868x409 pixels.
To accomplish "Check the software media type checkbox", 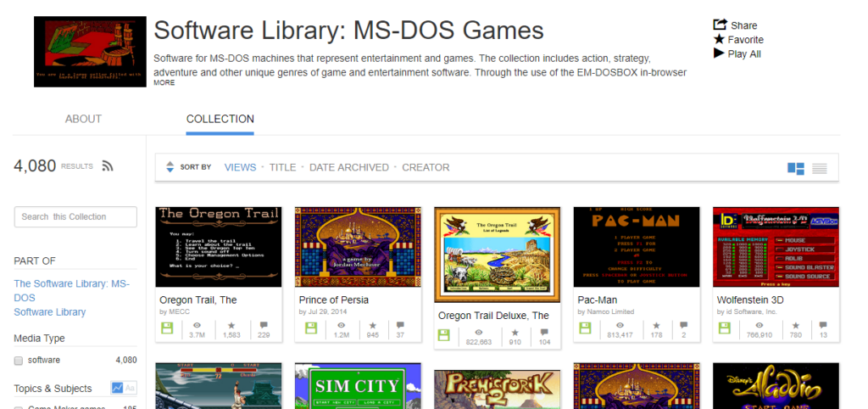I will [x=19, y=361].
